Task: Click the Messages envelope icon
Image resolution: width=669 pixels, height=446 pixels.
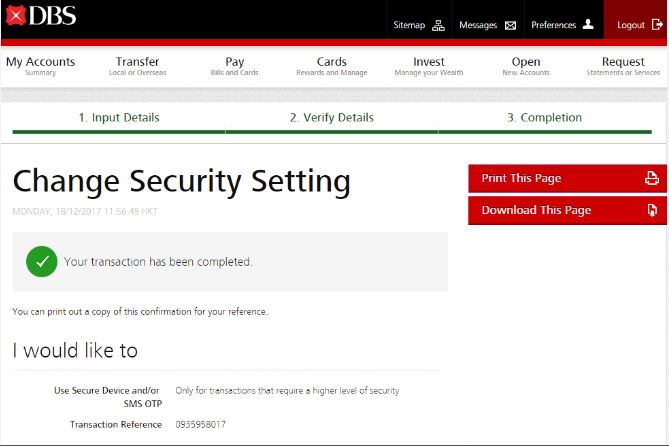Action: pyautogui.click(x=510, y=25)
